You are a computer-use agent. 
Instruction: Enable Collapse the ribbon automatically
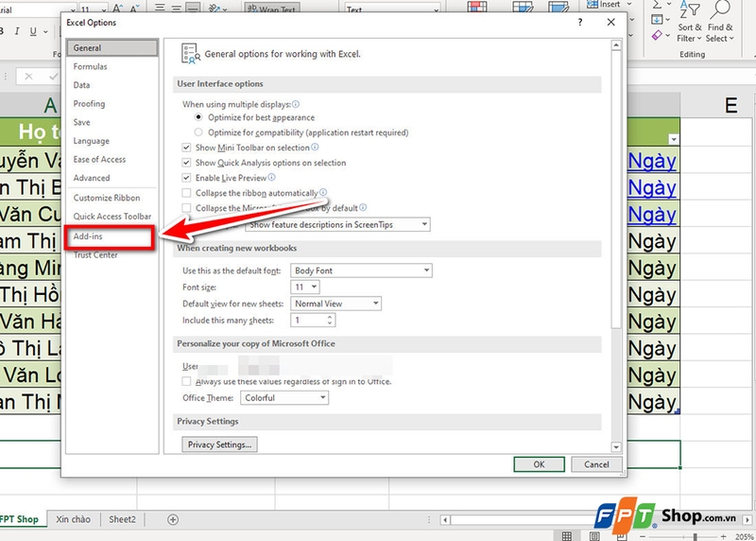point(186,193)
